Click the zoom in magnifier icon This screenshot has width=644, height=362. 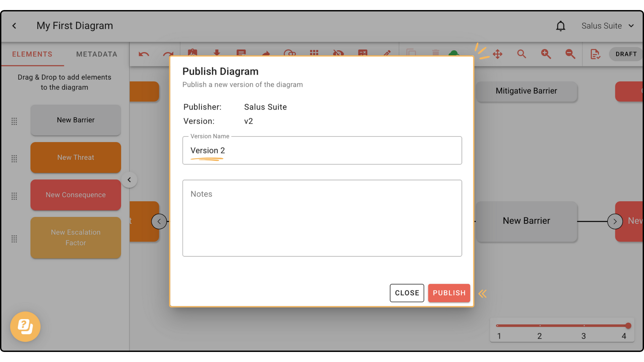click(x=546, y=54)
